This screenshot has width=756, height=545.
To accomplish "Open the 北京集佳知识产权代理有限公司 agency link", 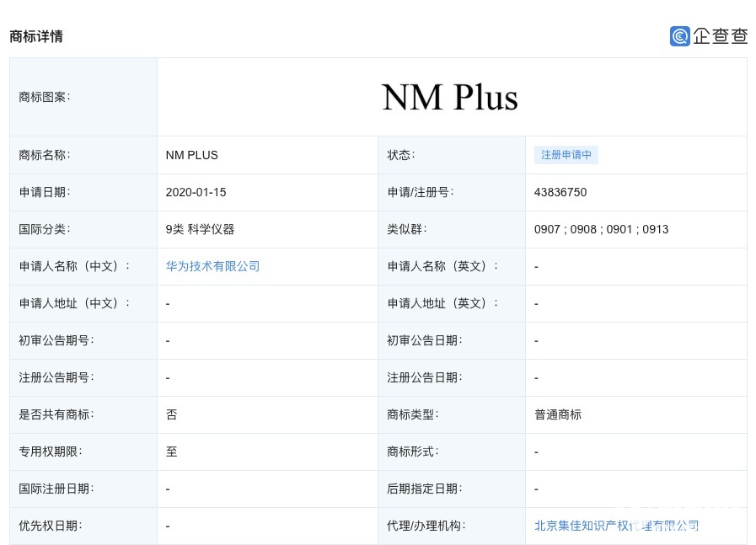I will click(616, 526).
